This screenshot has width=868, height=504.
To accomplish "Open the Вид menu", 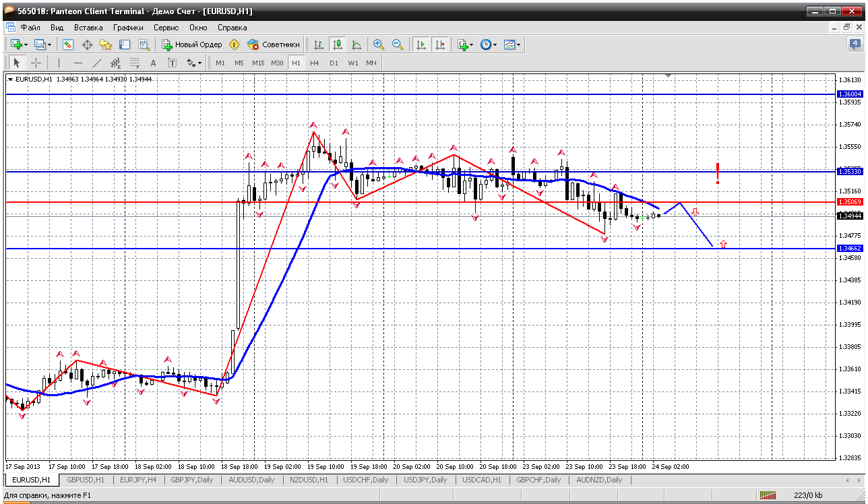I will [57, 28].
